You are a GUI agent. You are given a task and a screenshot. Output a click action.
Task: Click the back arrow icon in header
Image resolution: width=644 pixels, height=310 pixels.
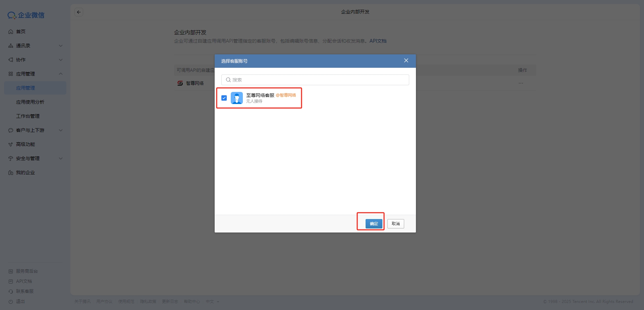[79, 12]
